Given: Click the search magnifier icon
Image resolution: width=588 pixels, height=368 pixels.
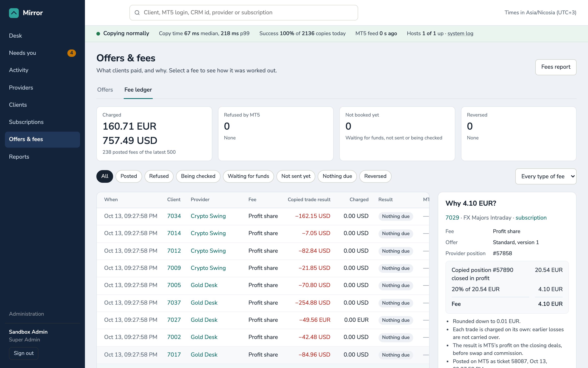Looking at the screenshot, I should tap(137, 13).
